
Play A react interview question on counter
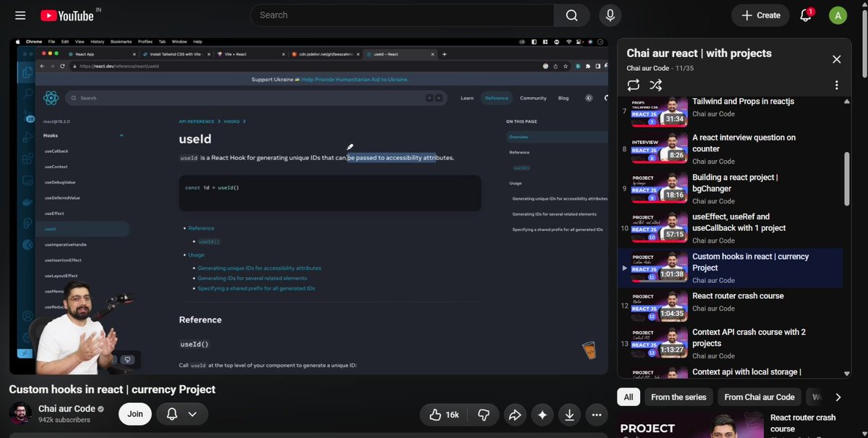click(730, 148)
